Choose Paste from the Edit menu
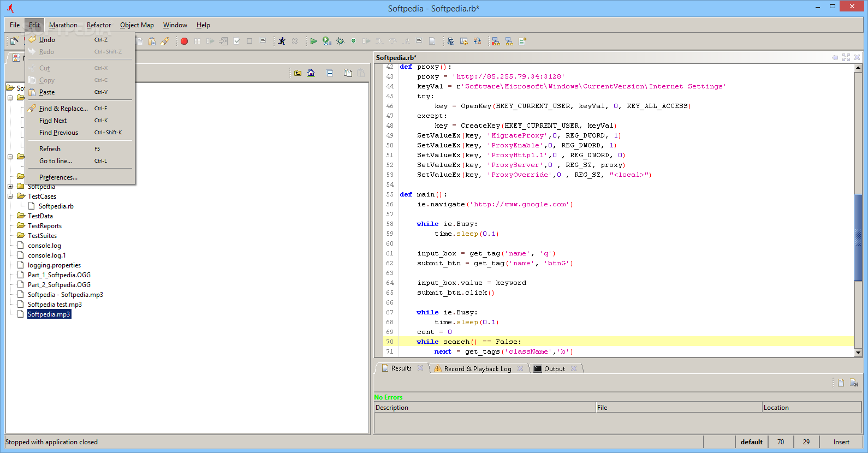Image resolution: width=868 pixels, height=453 pixels. pyautogui.click(x=80, y=92)
